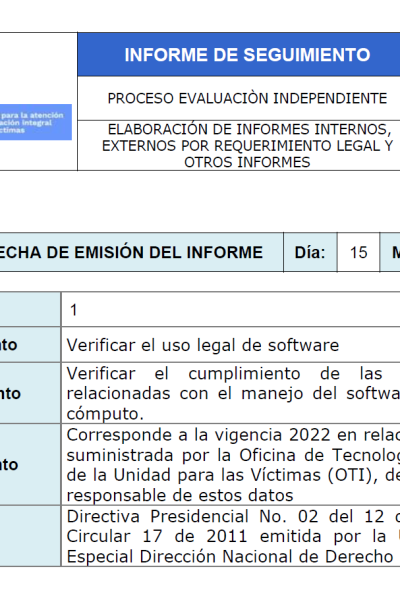Image resolution: width=400 pixels, height=600 pixels.
Task: Click the OTROS INFORMES text
Action: pos(247,162)
